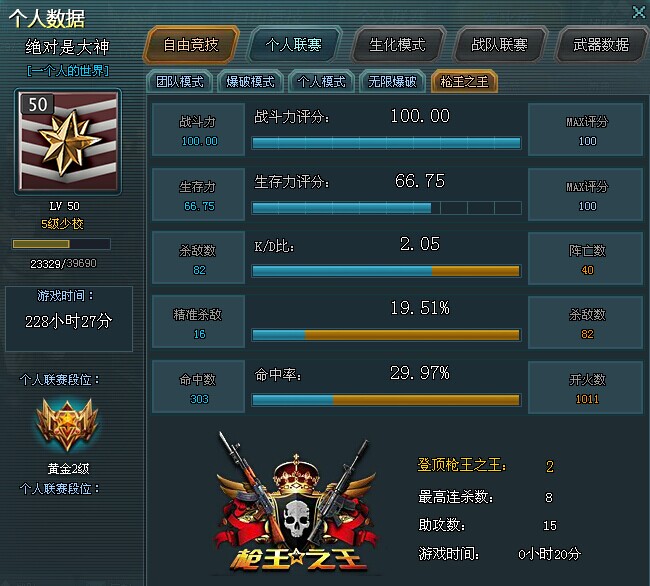Click the K/D比 ratio bar
650x586 pixels.
pos(386,271)
